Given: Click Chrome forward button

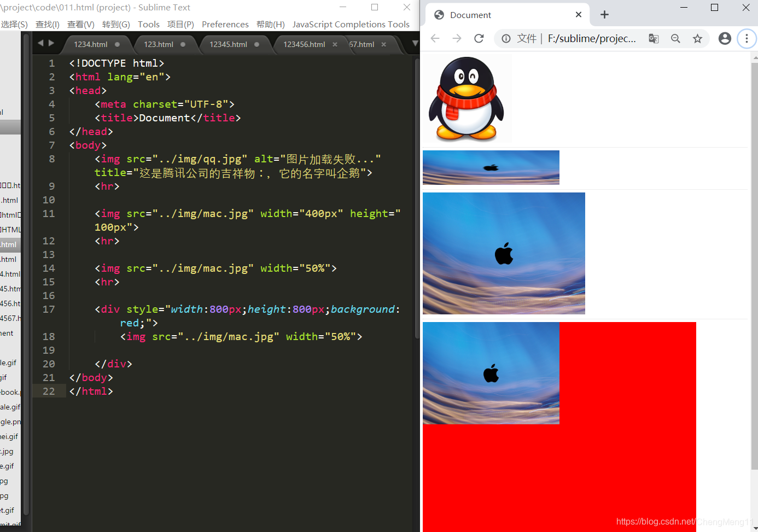Looking at the screenshot, I should point(457,38).
